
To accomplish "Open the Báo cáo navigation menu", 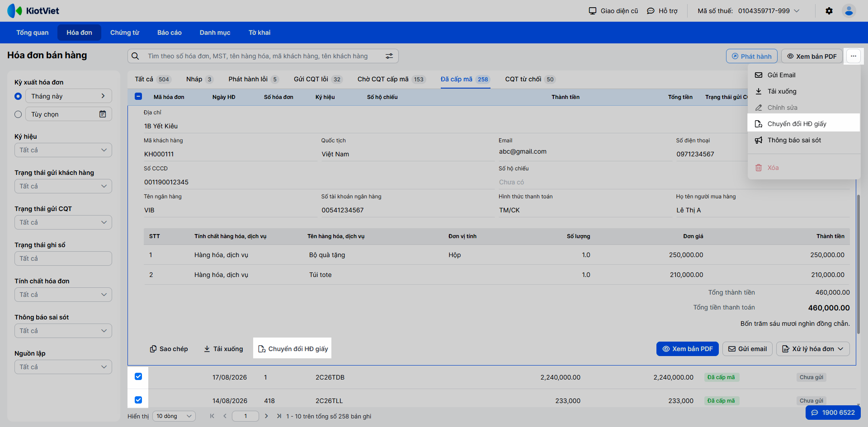I will 170,33.
